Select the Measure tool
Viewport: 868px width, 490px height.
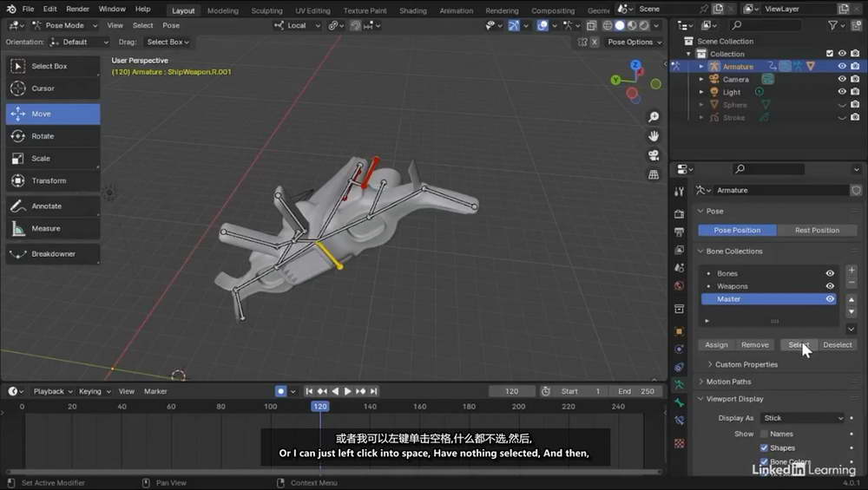pos(53,228)
